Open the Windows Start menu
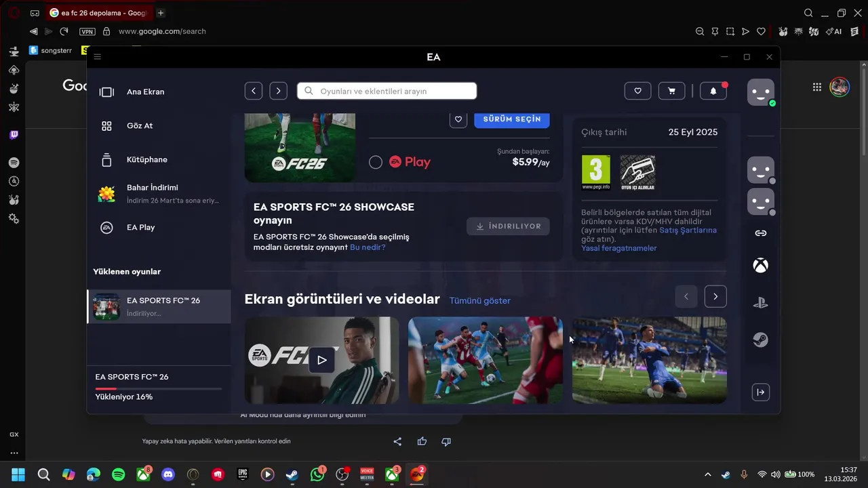The height and width of the screenshot is (488, 868). [18, 474]
